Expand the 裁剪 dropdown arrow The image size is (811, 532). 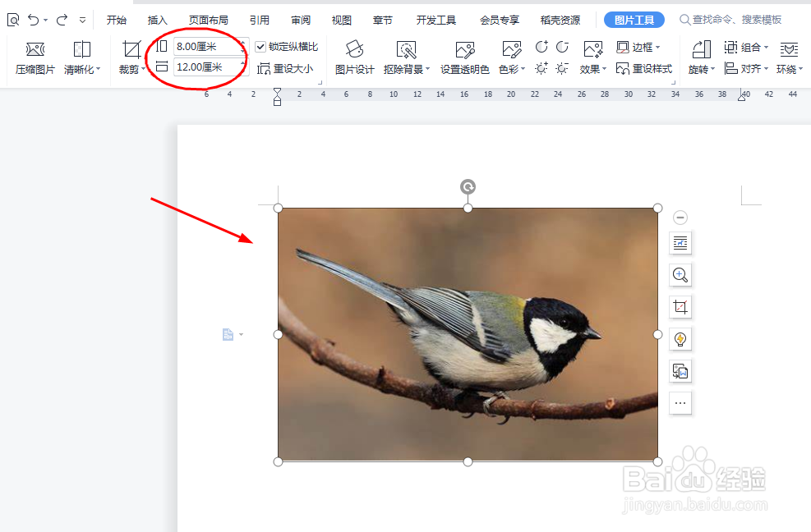(x=143, y=69)
